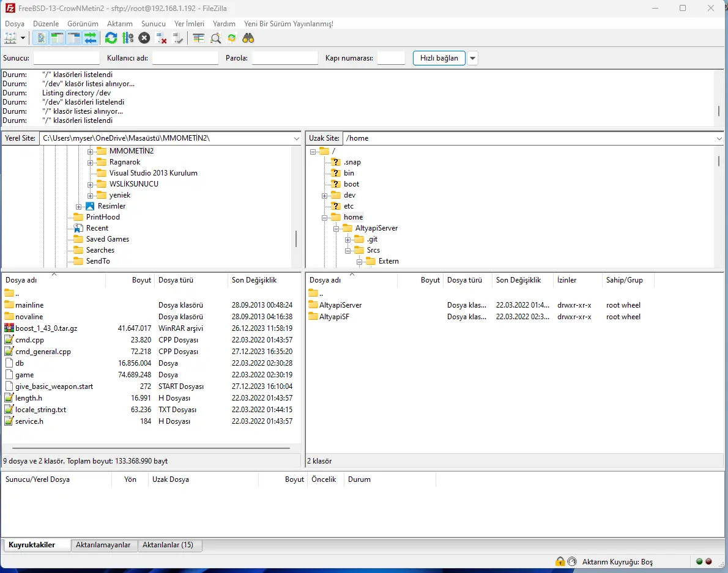Click the green activity indicator light
Viewport: 728px width, 573px height.
tap(699, 561)
